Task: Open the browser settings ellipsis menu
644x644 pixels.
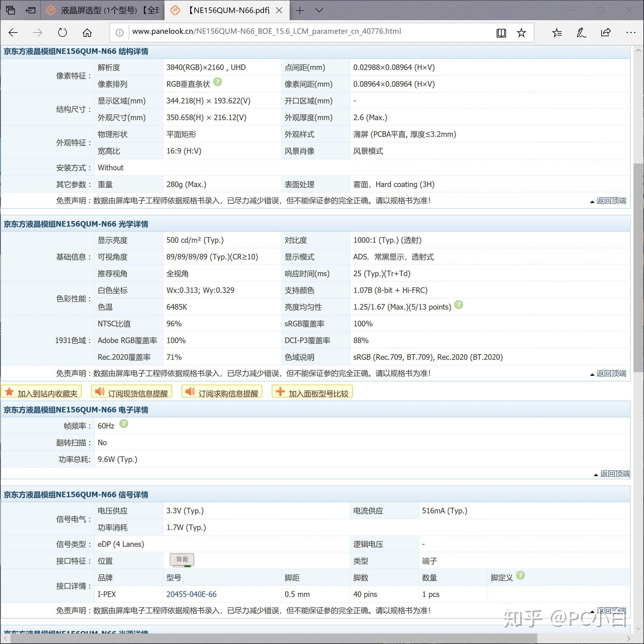Action: [x=630, y=33]
